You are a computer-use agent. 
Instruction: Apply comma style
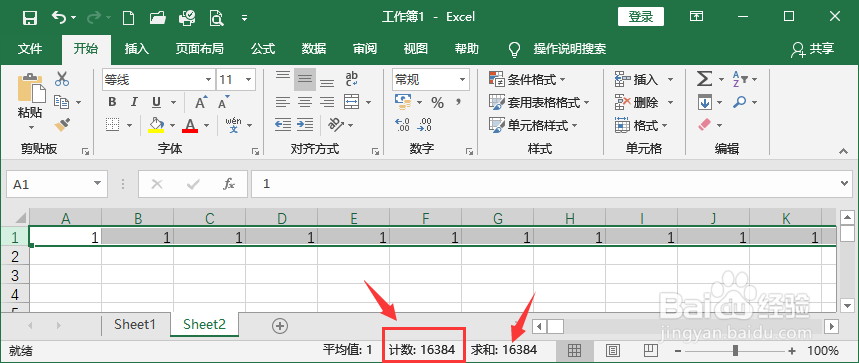458,102
